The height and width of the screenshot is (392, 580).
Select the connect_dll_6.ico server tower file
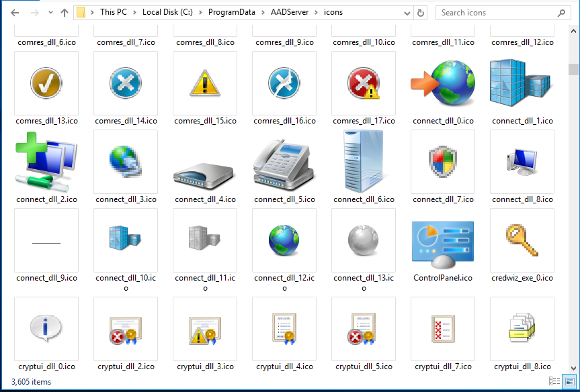point(364,162)
